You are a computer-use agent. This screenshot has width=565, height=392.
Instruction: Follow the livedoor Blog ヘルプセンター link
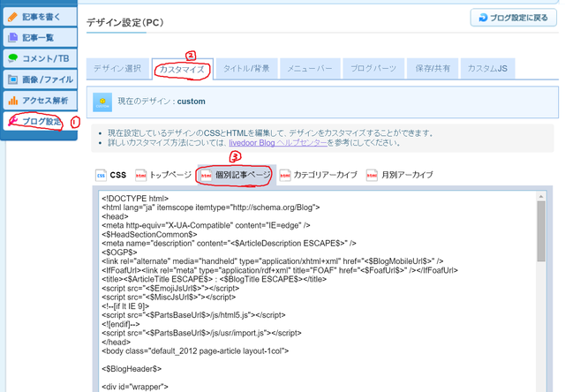point(278,143)
